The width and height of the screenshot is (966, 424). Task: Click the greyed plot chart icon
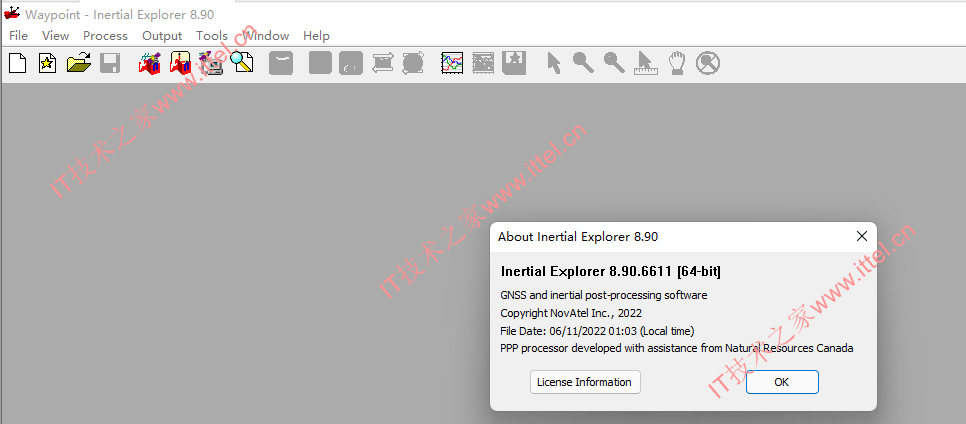(483, 63)
